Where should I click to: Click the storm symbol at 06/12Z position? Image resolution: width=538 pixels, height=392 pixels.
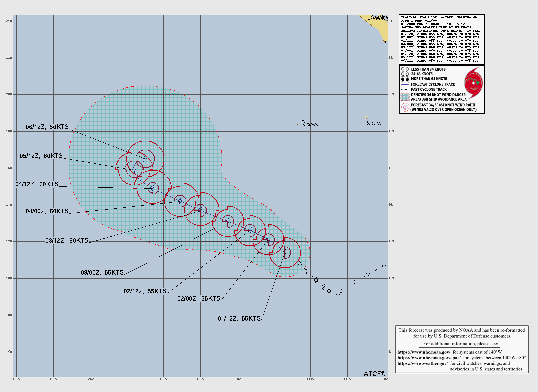(x=145, y=159)
